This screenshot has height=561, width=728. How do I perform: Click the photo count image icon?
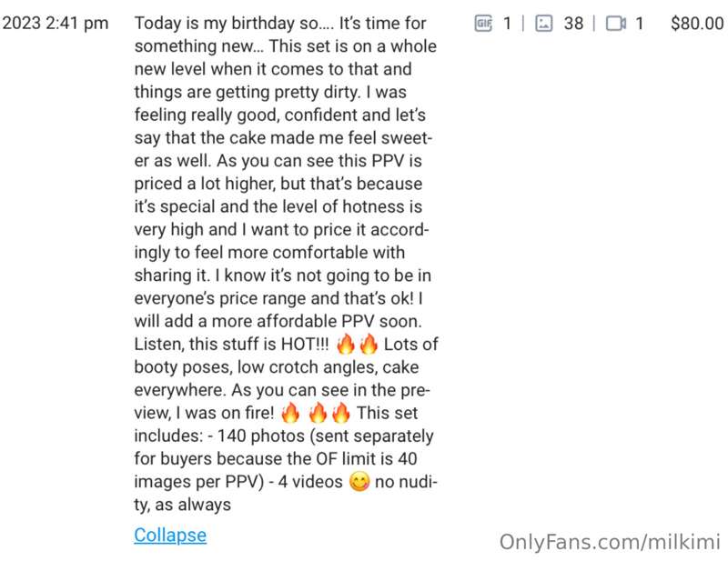[543, 23]
